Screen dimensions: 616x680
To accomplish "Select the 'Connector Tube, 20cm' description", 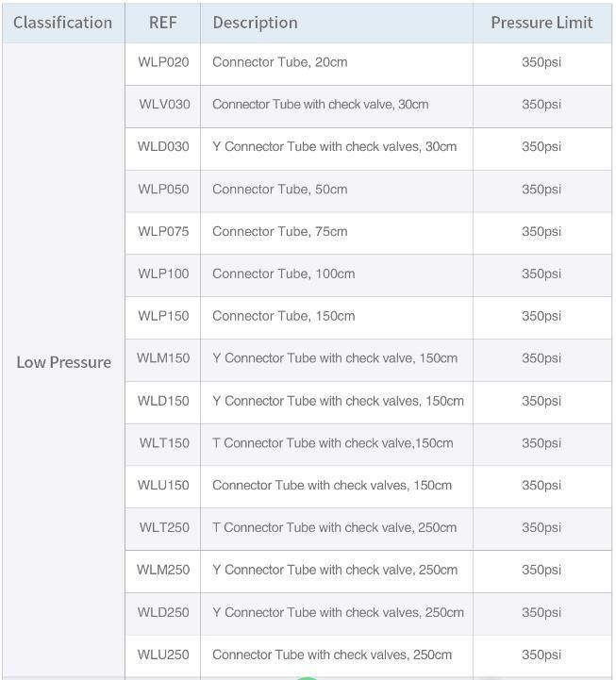I will (280, 62).
